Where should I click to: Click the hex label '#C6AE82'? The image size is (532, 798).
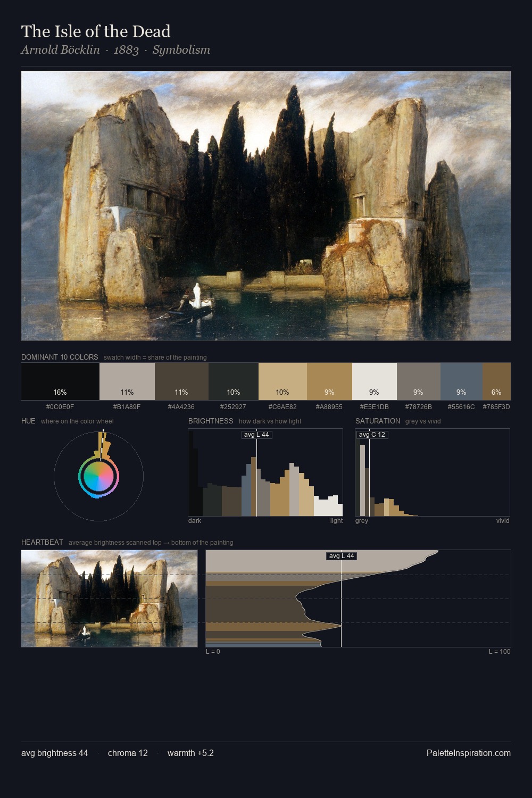[282, 407]
